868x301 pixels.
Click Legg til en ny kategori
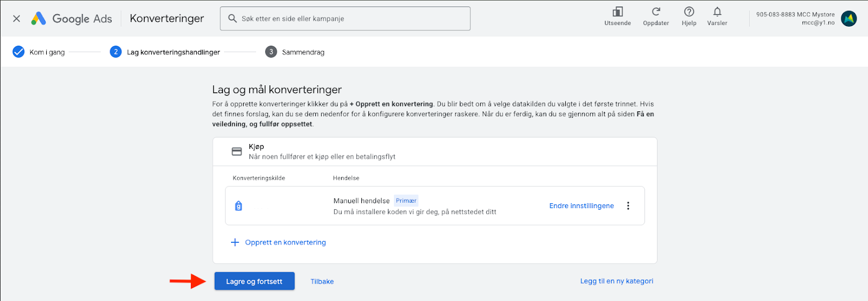[x=616, y=281]
